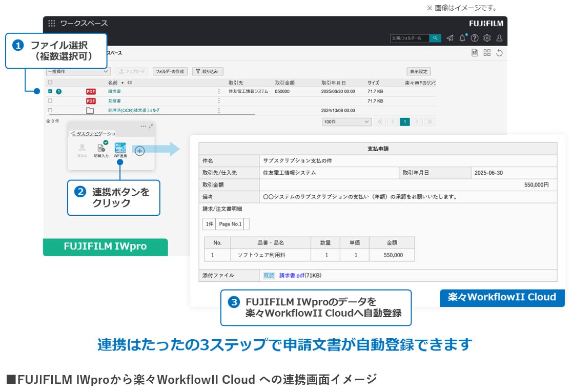Click the 取引年月日 column header
The height and width of the screenshot is (392, 572).
pyautogui.click(x=334, y=83)
